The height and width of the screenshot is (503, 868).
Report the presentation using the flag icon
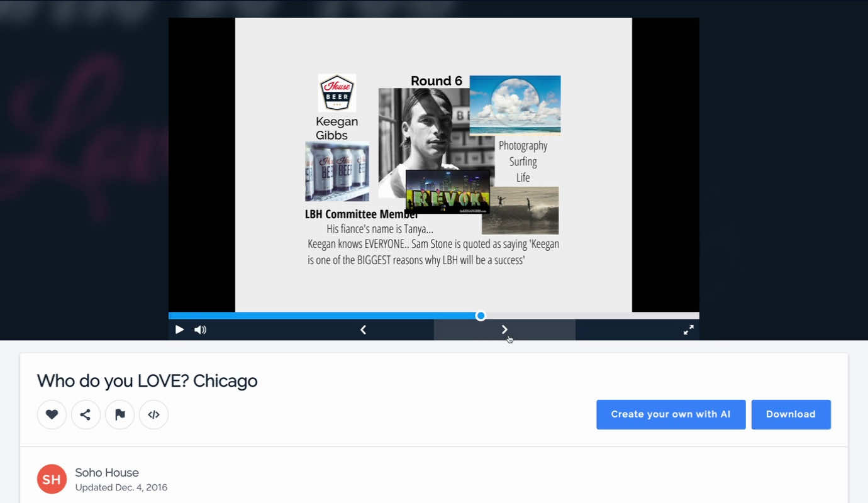[x=120, y=414]
